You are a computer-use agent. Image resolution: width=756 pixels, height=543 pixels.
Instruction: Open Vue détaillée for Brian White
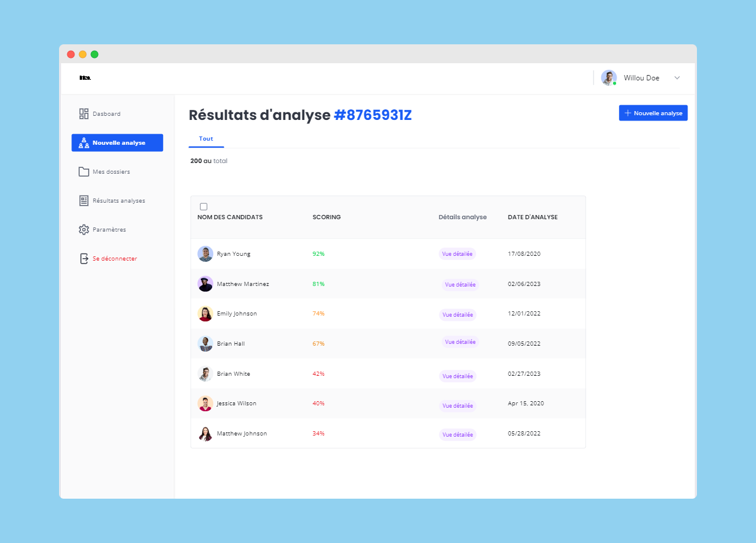(458, 376)
